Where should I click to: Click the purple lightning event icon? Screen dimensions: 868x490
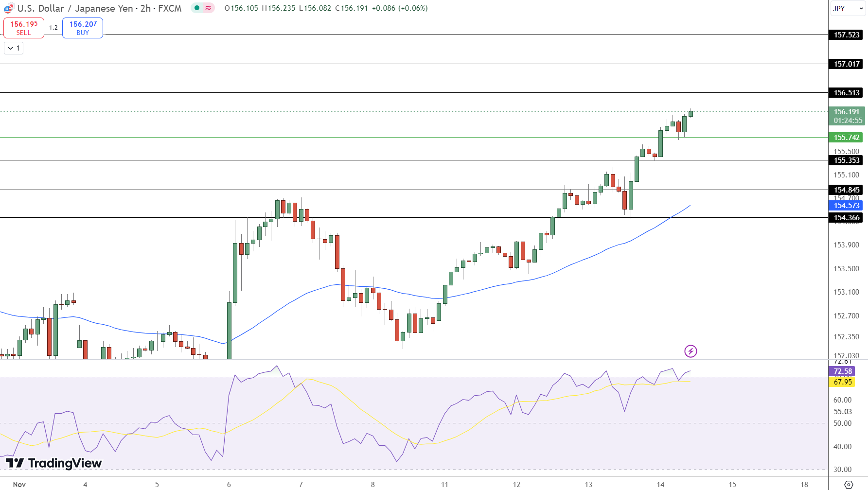coord(691,351)
